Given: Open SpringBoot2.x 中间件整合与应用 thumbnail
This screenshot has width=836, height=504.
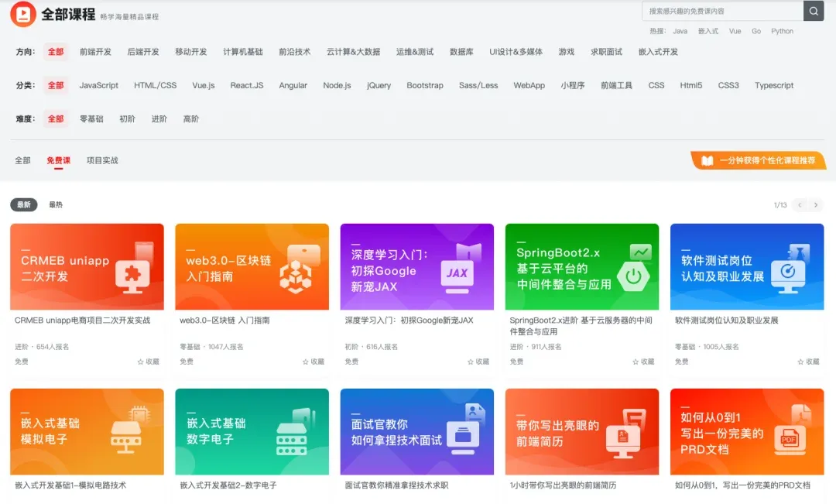Looking at the screenshot, I should coord(581,266).
